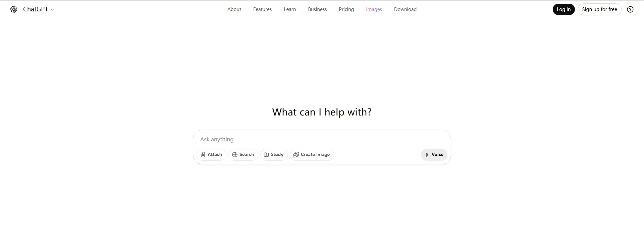The image size is (644, 237).
Task: Click the globe Search icon
Action: 235,155
